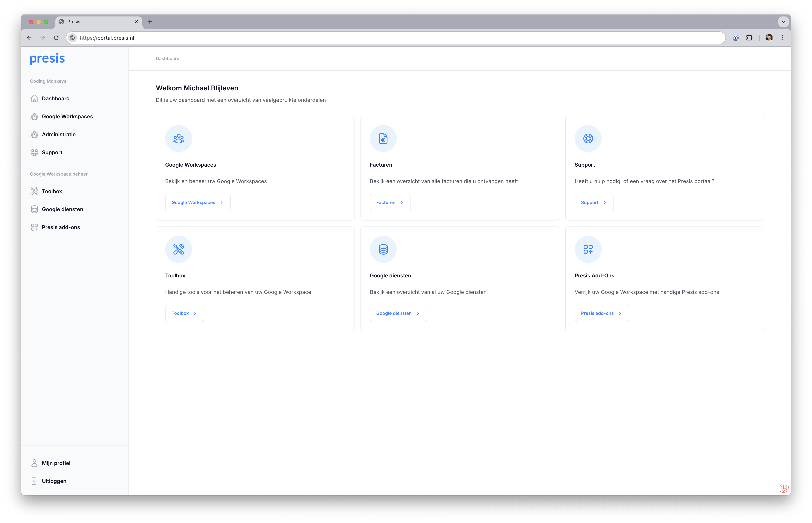Click the Toolbox wrench card icon
This screenshot has width=812, height=523.
pyautogui.click(x=178, y=249)
